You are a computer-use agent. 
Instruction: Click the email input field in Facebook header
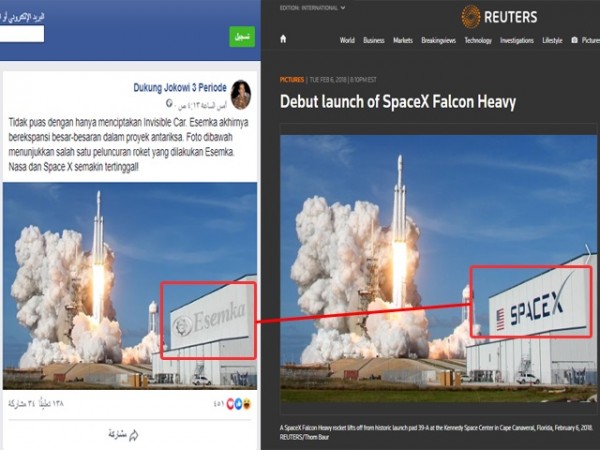tap(22, 34)
